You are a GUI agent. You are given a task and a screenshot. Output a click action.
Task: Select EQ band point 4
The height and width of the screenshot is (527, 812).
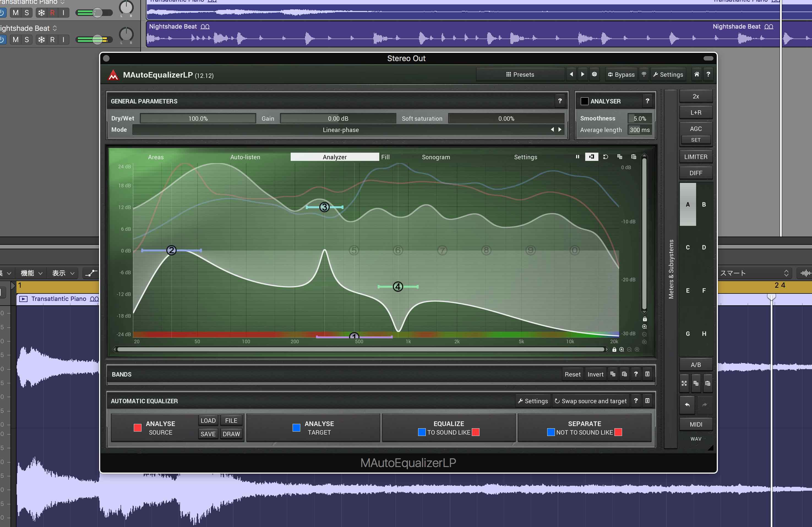point(398,287)
